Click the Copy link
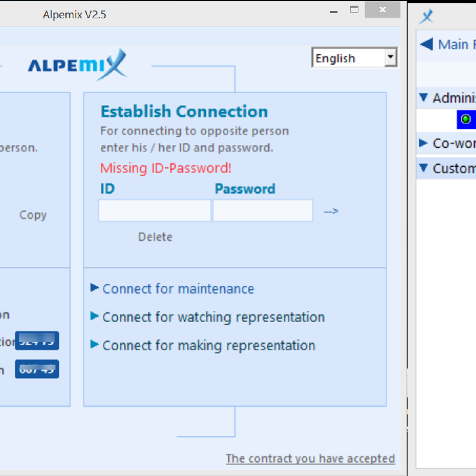 pyautogui.click(x=33, y=215)
